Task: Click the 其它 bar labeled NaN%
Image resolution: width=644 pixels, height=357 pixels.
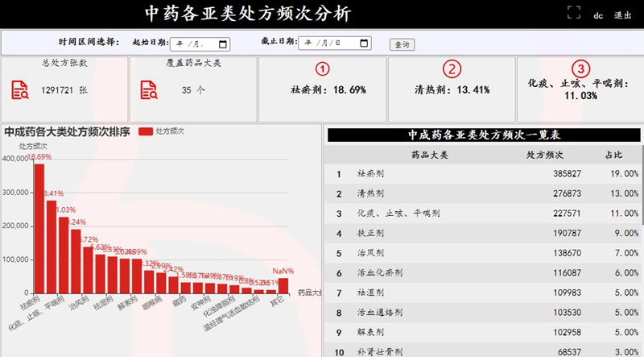Action: pyautogui.click(x=283, y=286)
